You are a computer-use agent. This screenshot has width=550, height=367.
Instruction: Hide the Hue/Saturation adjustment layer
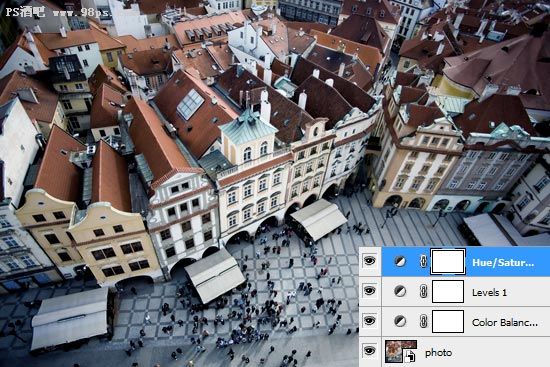369,261
